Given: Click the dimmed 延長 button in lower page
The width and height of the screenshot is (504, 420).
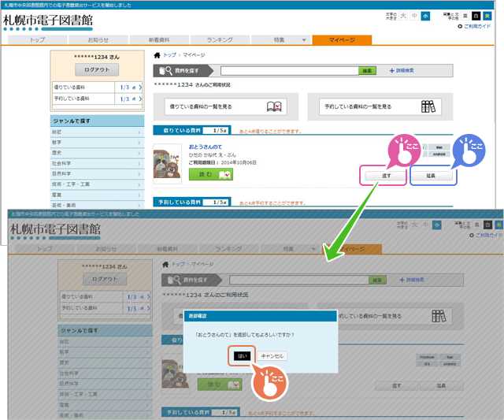Looking at the screenshot, I should pos(441,386).
